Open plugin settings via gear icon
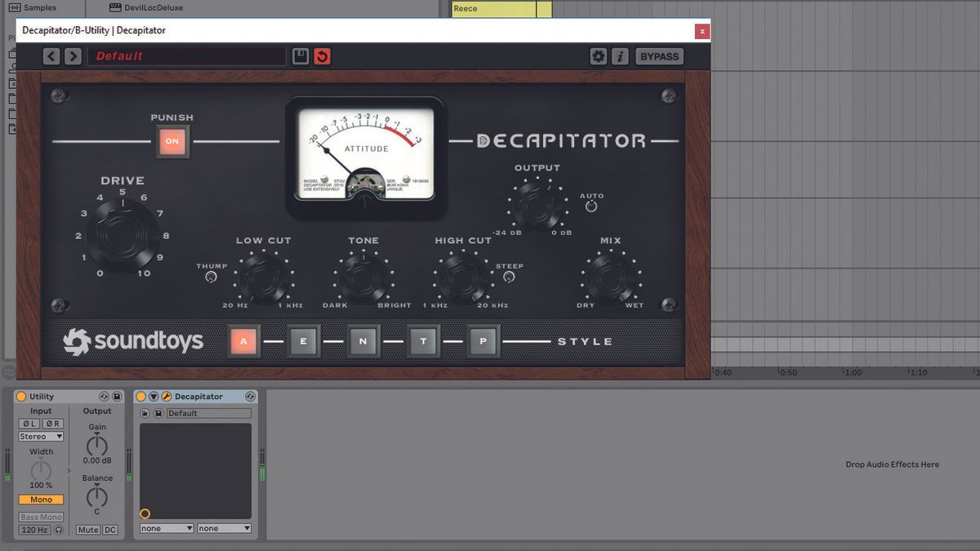 tap(599, 56)
